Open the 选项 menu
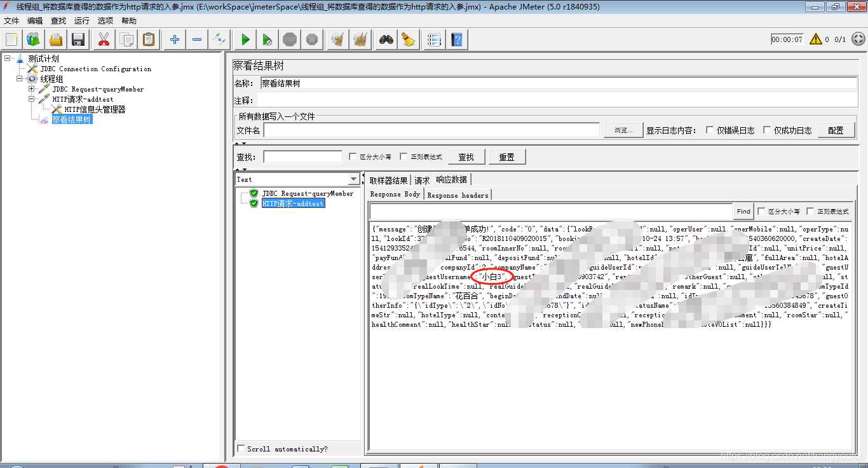 point(105,21)
